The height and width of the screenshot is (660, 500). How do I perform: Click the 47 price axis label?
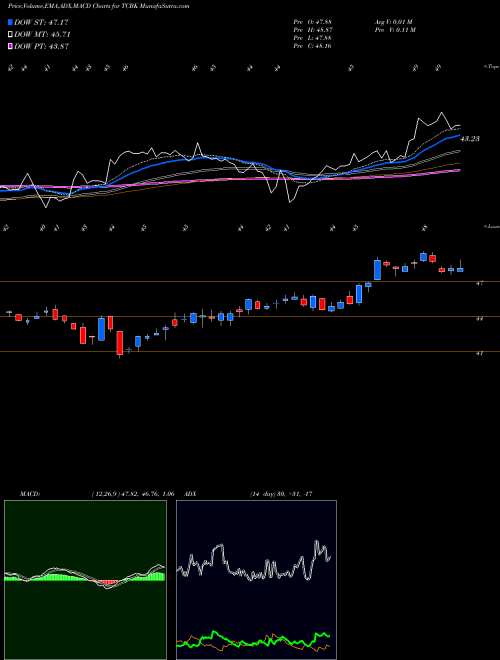pos(479,284)
